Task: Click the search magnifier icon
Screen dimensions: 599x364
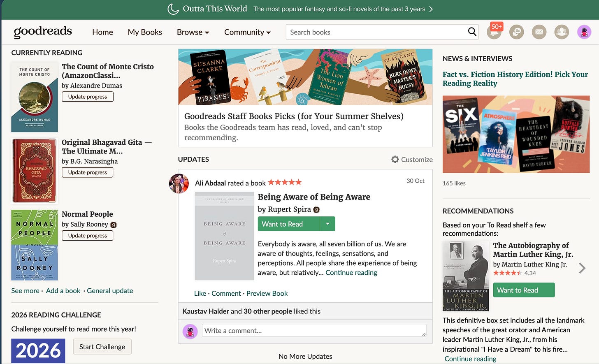Action: pos(472,32)
